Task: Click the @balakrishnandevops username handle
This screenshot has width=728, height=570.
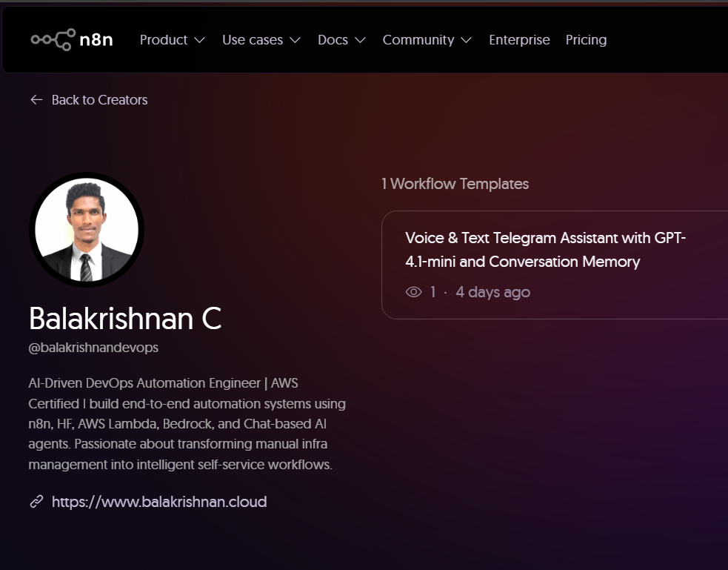Action: tap(93, 347)
